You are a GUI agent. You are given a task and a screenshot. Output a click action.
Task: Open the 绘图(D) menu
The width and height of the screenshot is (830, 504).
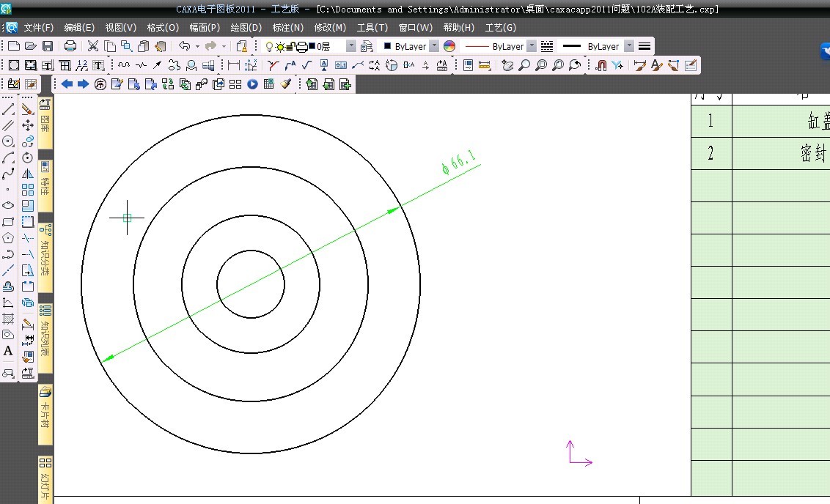click(x=246, y=28)
